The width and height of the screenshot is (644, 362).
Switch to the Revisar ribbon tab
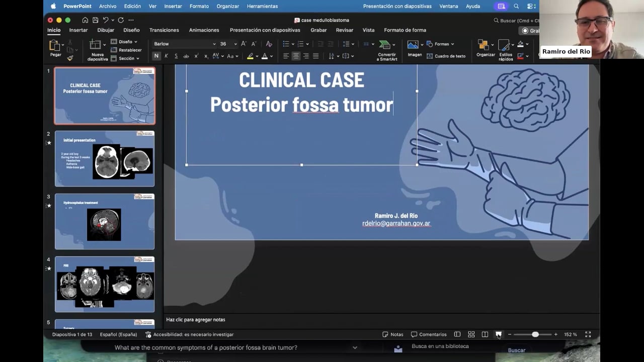pos(345,30)
